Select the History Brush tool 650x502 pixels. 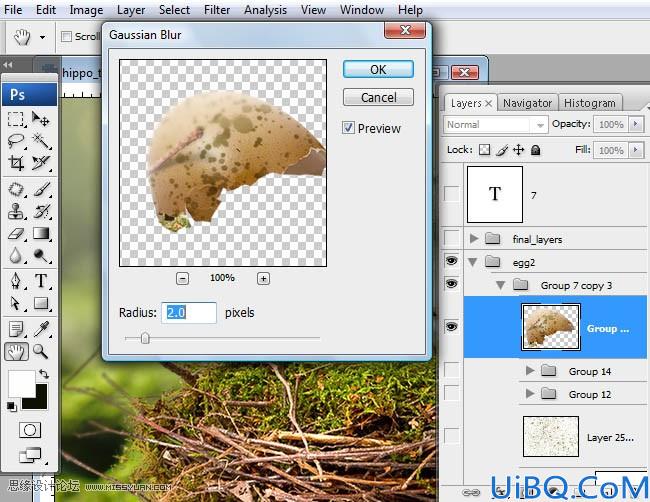pos(41,211)
